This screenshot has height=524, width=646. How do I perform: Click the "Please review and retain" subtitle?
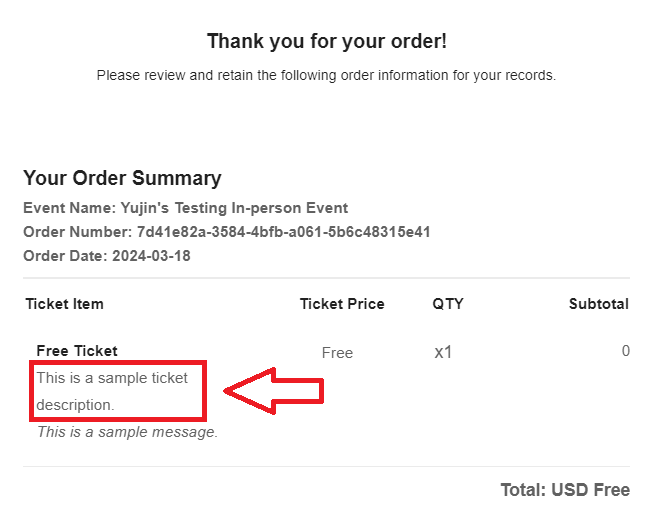pos(326,75)
